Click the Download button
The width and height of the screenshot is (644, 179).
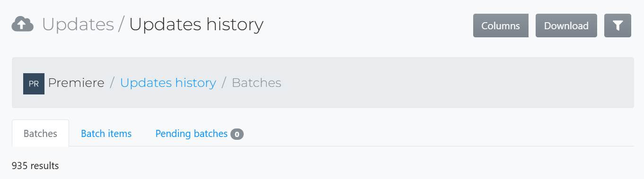click(x=566, y=26)
